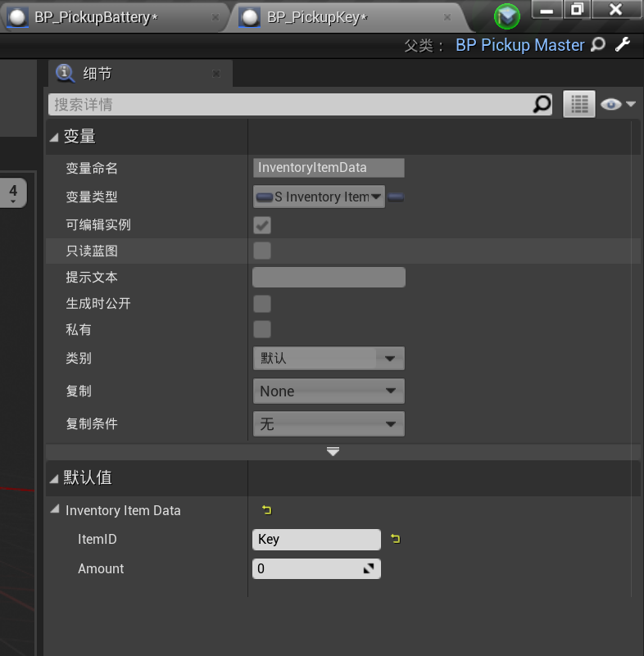
Task: Click the 类别 property label
Action: click(79, 358)
